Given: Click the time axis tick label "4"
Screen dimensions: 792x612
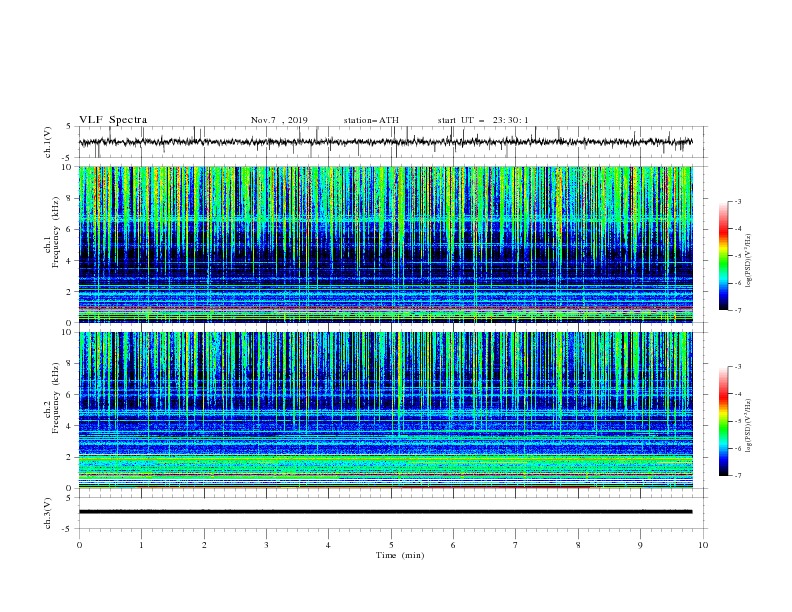Looking at the screenshot, I should point(328,545).
